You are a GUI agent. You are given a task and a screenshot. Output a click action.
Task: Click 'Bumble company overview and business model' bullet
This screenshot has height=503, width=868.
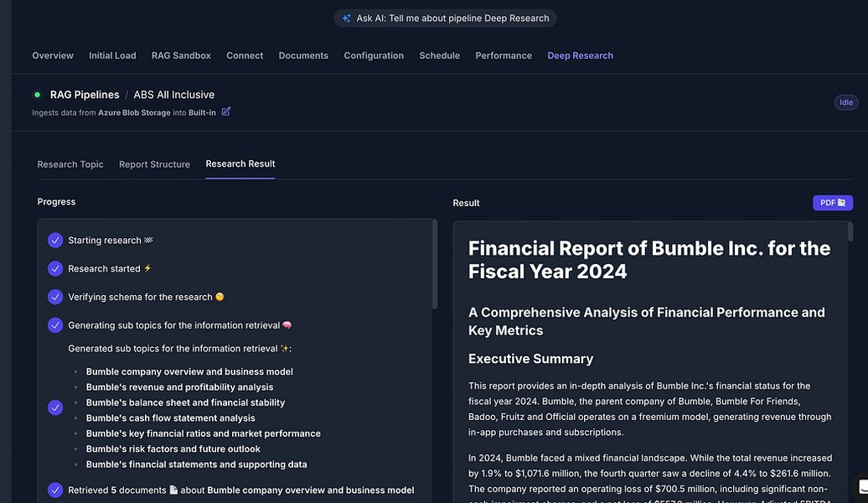pyautogui.click(x=189, y=371)
